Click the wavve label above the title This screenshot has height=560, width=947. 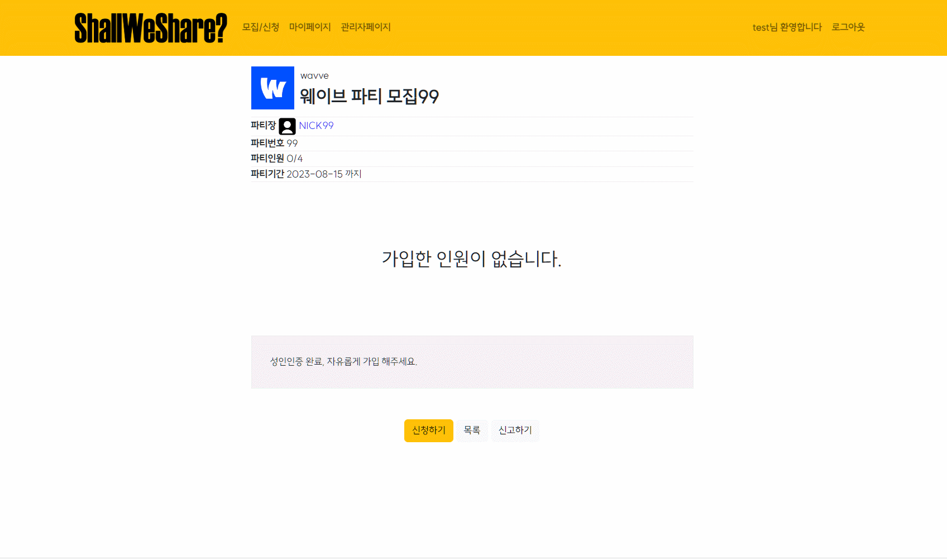[314, 76]
